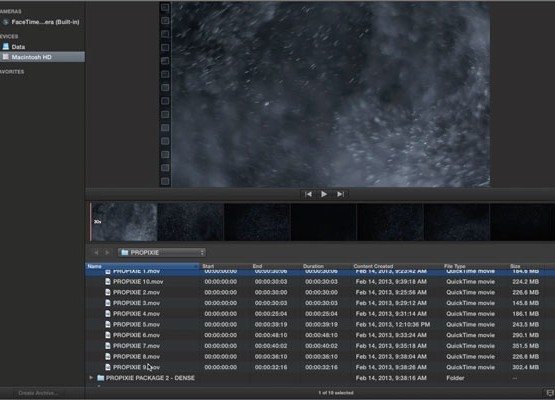Click file icon beside PROPIXIE 6.mov

click(108, 335)
